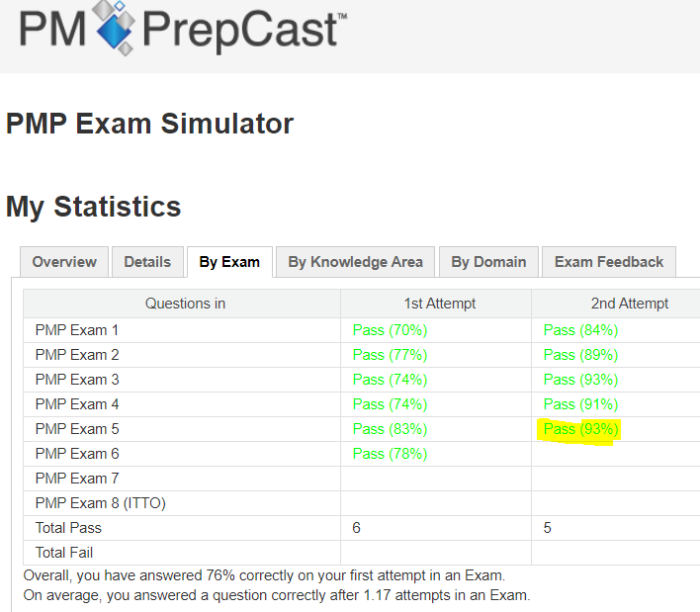Click Pass (70%) first attempt result
700x612 pixels.
(391, 330)
